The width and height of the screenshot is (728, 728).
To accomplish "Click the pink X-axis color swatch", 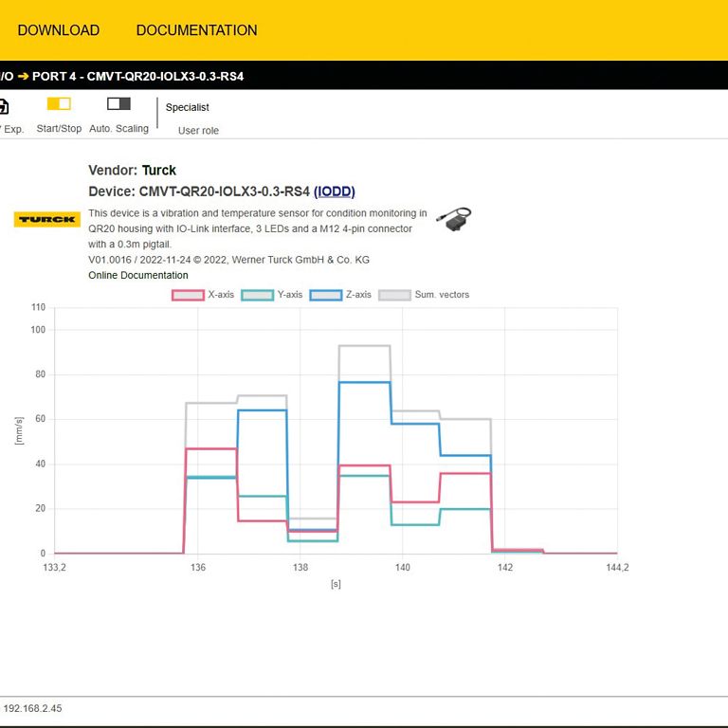I will pos(188,295).
